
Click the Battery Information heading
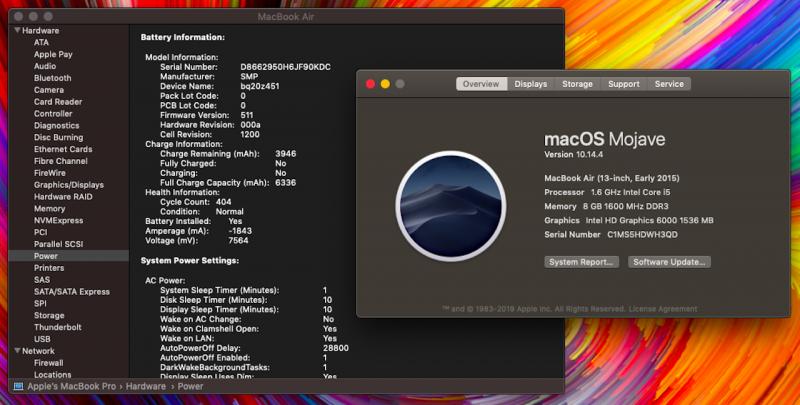pyautogui.click(x=183, y=37)
